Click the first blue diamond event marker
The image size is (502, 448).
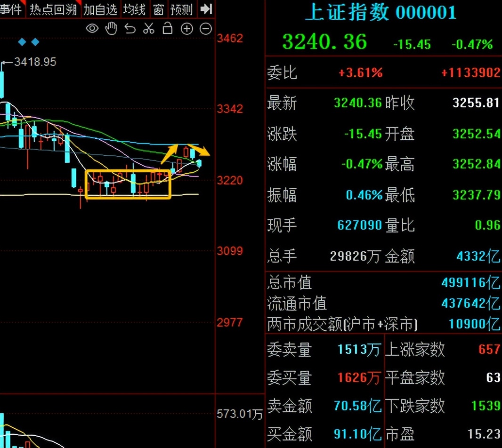point(22,42)
